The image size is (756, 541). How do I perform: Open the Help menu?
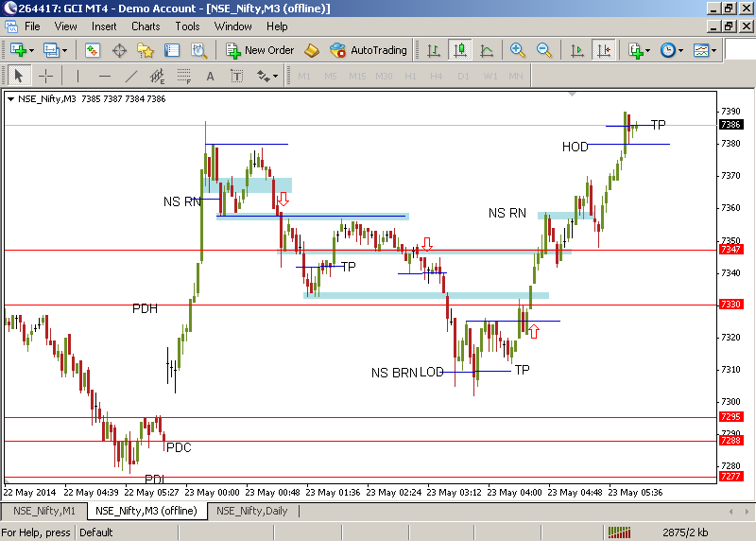click(x=277, y=26)
